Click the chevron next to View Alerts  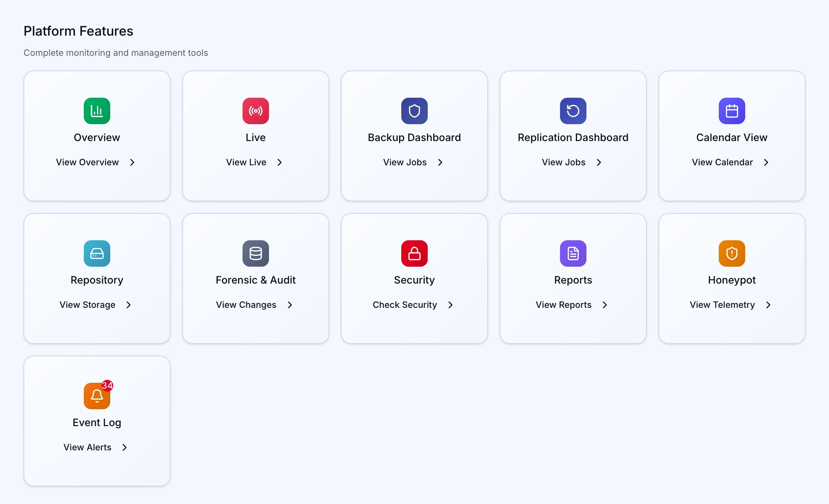[x=125, y=447]
